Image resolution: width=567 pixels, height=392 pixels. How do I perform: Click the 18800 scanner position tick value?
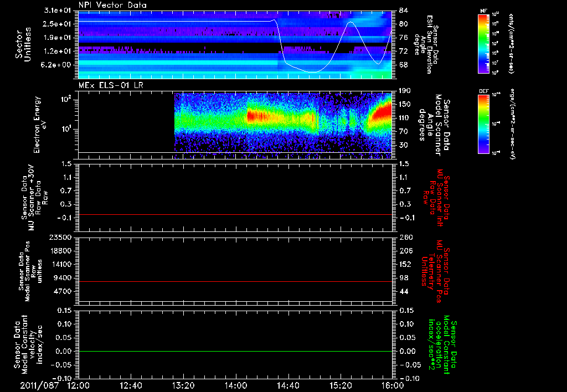(x=60, y=251)
